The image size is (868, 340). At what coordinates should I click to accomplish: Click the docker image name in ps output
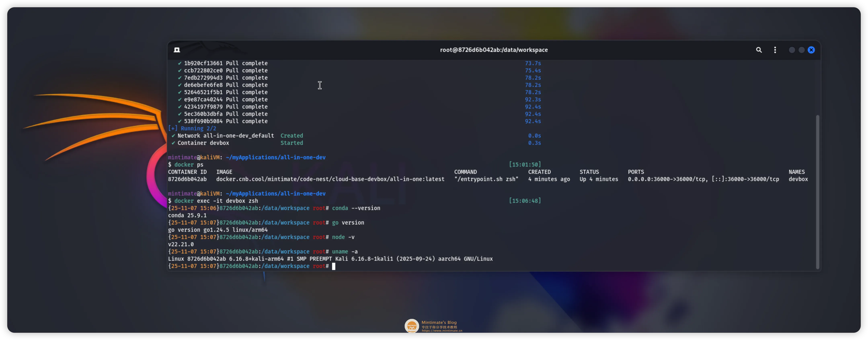coord(330,179)
